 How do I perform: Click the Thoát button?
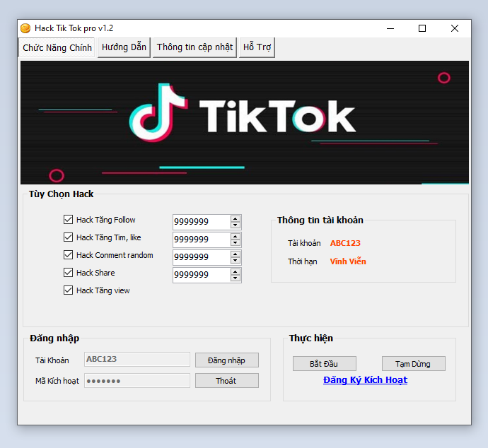[226, 381]
